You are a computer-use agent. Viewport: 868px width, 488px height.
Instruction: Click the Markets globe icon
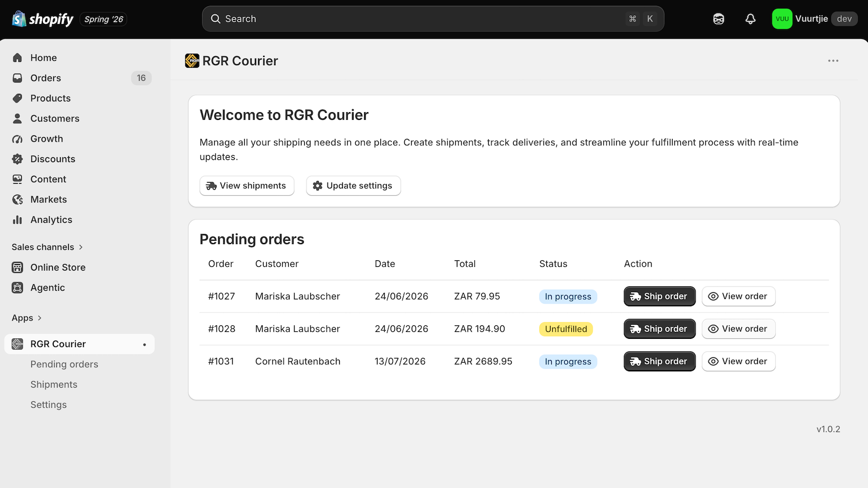pos(17,200)
